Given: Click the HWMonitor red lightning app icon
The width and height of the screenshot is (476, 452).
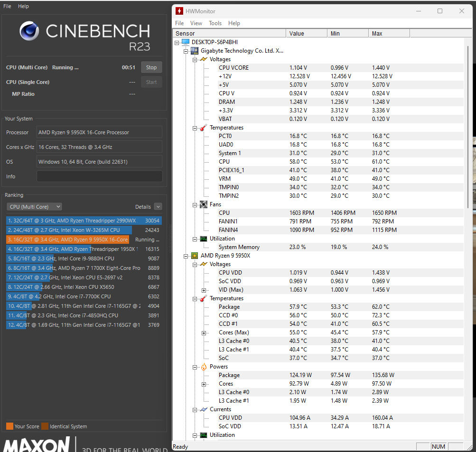Looking at the screenshot, I should click(x=179, y=11).
